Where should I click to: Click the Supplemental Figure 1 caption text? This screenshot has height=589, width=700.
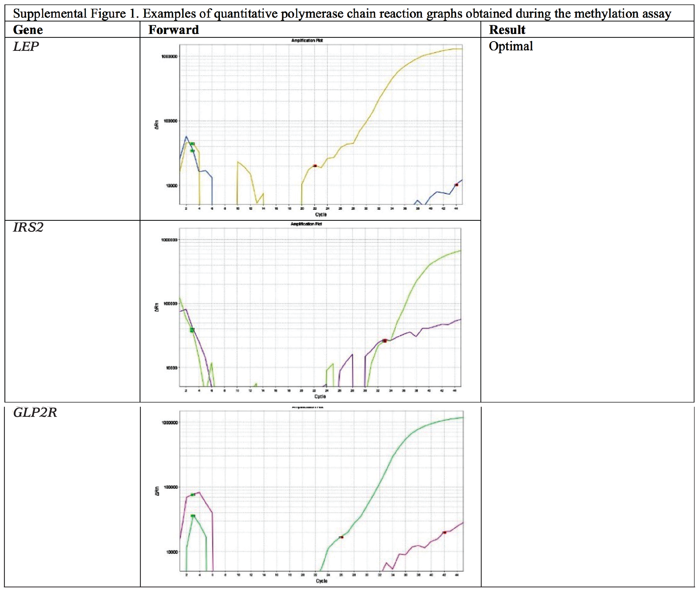pos(342,14)
